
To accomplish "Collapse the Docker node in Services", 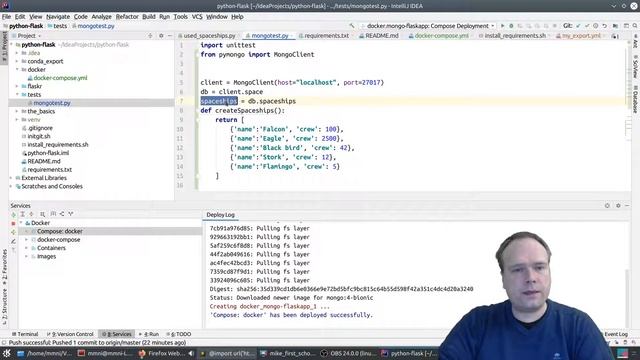I will tap(21, 223).
